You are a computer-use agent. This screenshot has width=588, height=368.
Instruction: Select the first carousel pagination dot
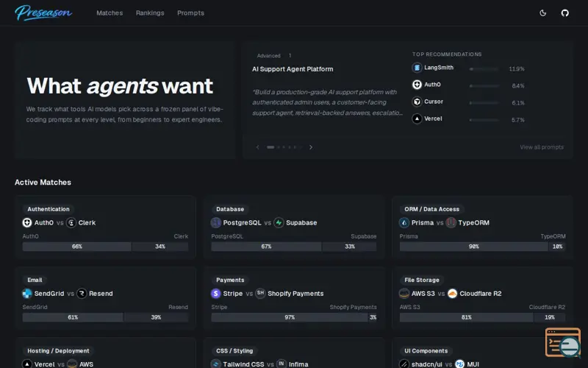coord(270,147)
